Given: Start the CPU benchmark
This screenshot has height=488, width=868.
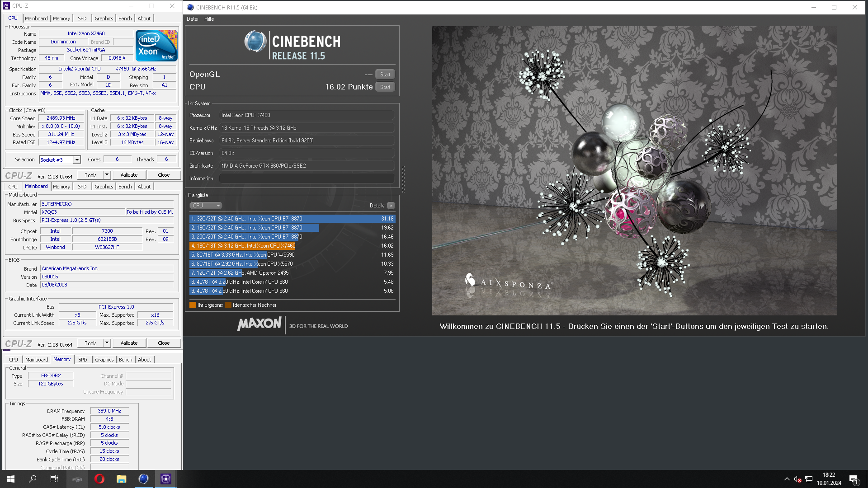Looking at the screenshot, I should 385,87.
